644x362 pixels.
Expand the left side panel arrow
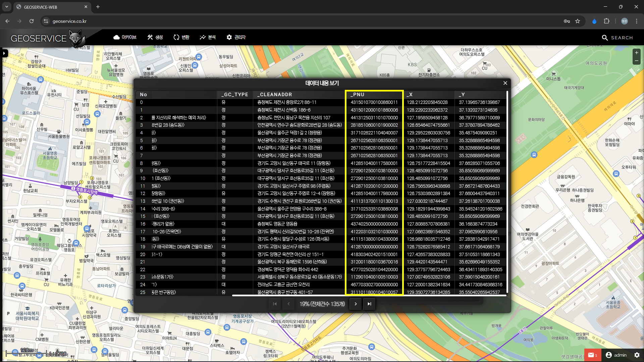coord(4,53)
